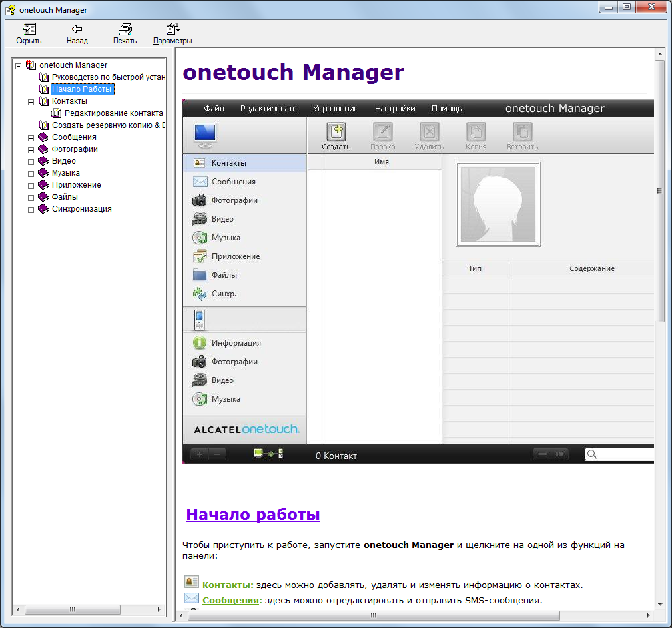Open the Редактирование контакта topic
The height and width of the screenshot is (628, 672).
(x=114, y=113)
